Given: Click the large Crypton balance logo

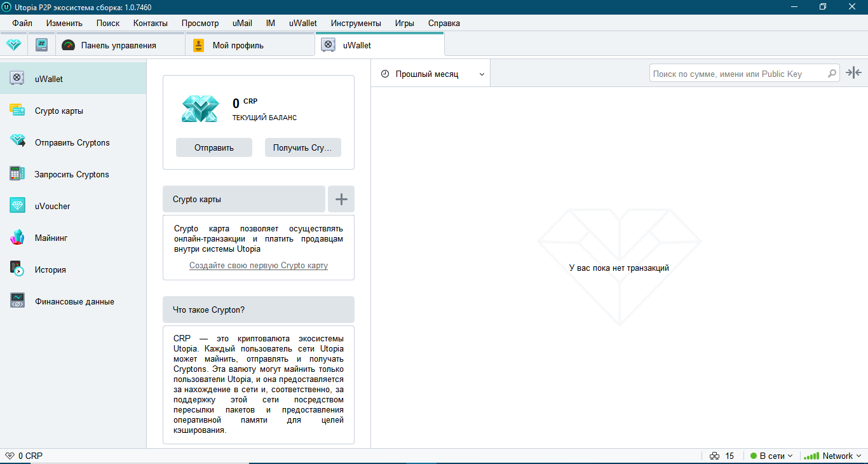Looking at the screenshot, I should (200, 109).
